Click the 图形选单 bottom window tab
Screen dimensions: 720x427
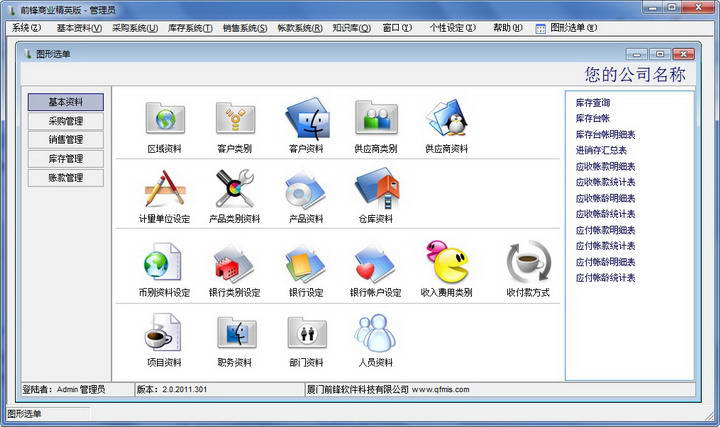(x=24, y=414)
